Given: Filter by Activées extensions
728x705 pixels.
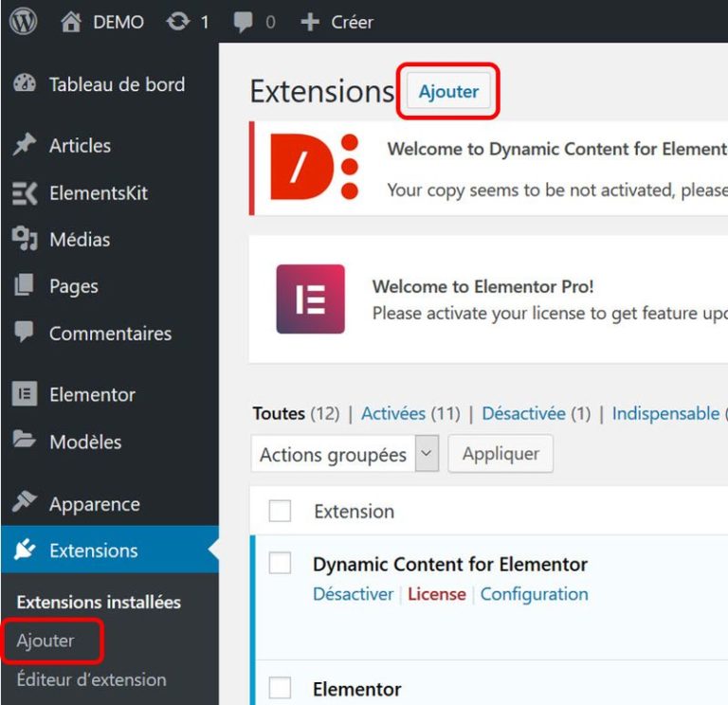Looking at the screenshot, I should [393, 413].
